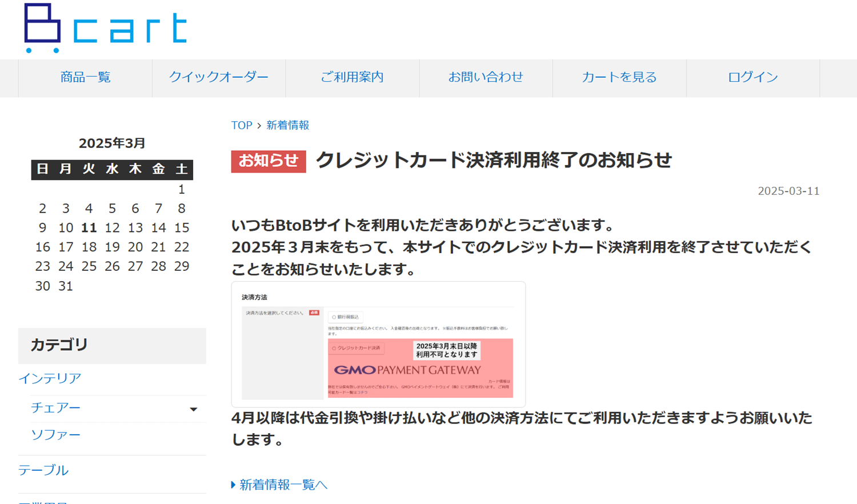Click the red お知らせ label badge
The width and height of the screenshot is (857, 504).
269,161
